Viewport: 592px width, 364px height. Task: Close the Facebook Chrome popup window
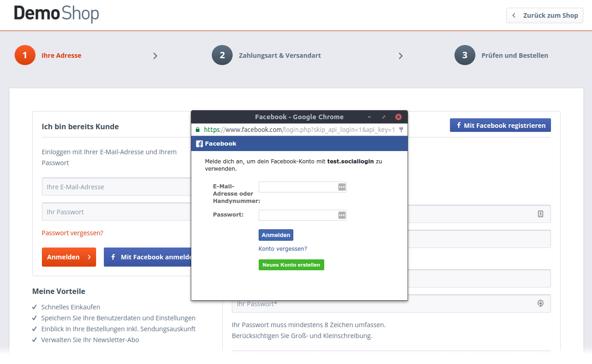point(398,117)
